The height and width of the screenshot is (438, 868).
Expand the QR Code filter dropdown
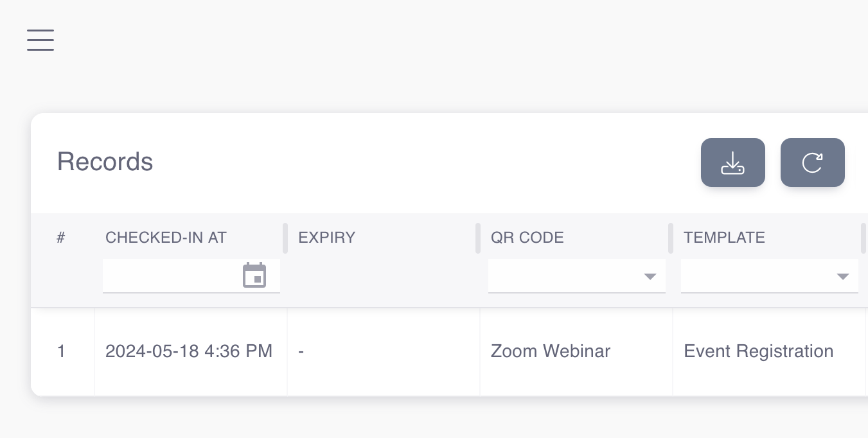[x=650, y=277]
